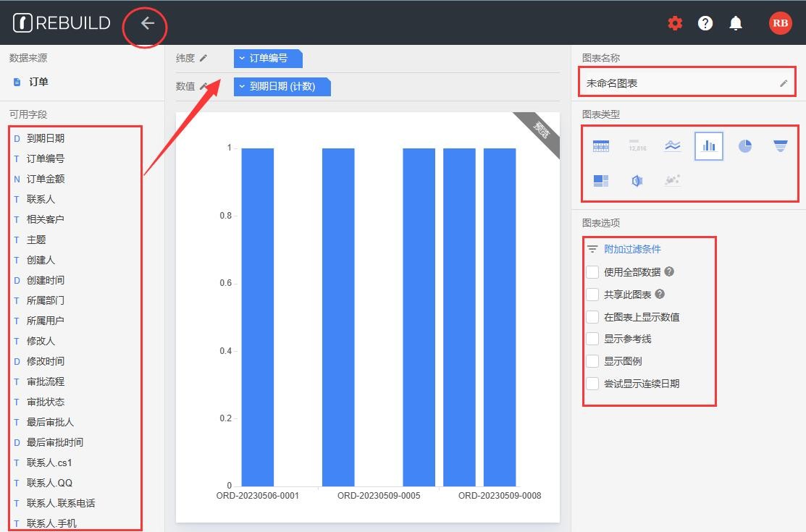Click the back arrow in header

tap(148, 23)
